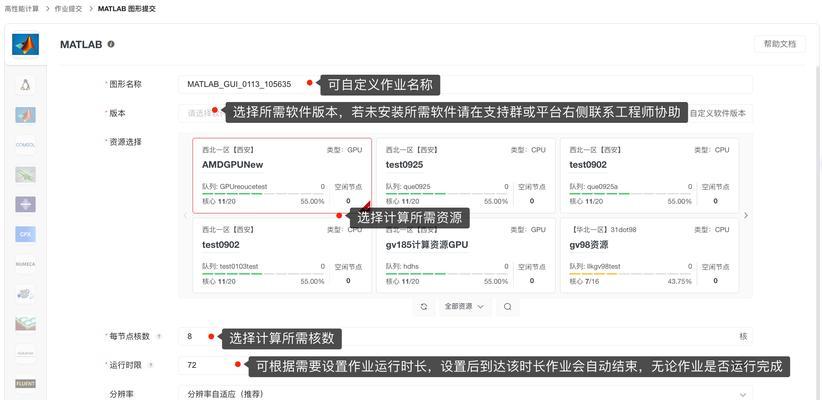The image size is (822, 400).
Task: Open the terrain map app icon in the sidebar
Action: pos(25,323)
